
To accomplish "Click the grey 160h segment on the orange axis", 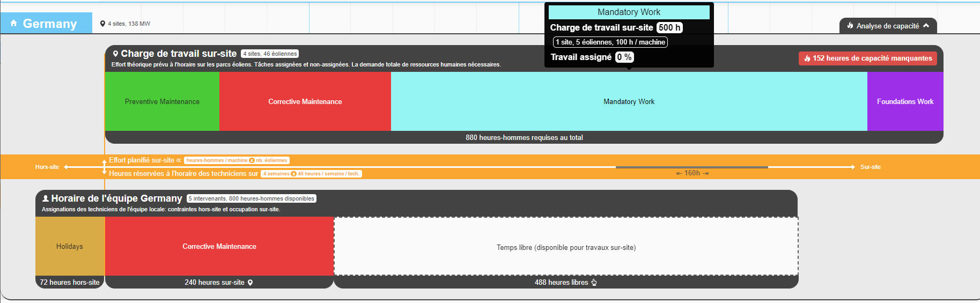I will click(691, 167).
